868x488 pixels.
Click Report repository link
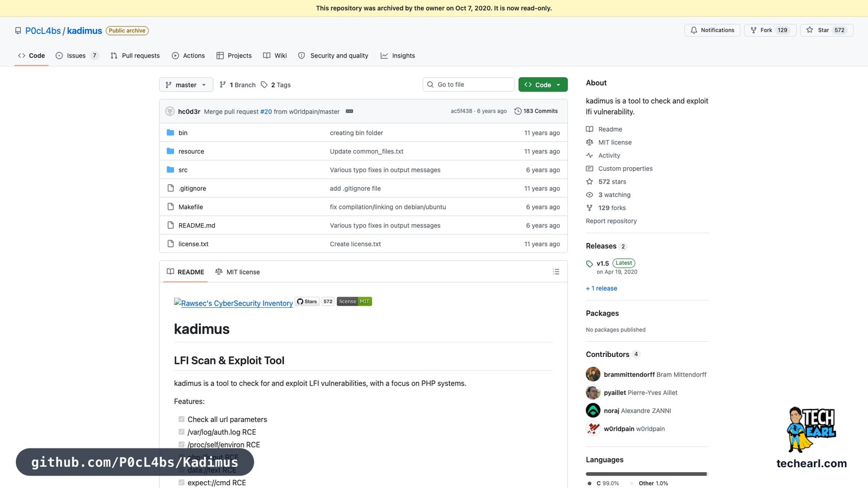click(611, 221)
